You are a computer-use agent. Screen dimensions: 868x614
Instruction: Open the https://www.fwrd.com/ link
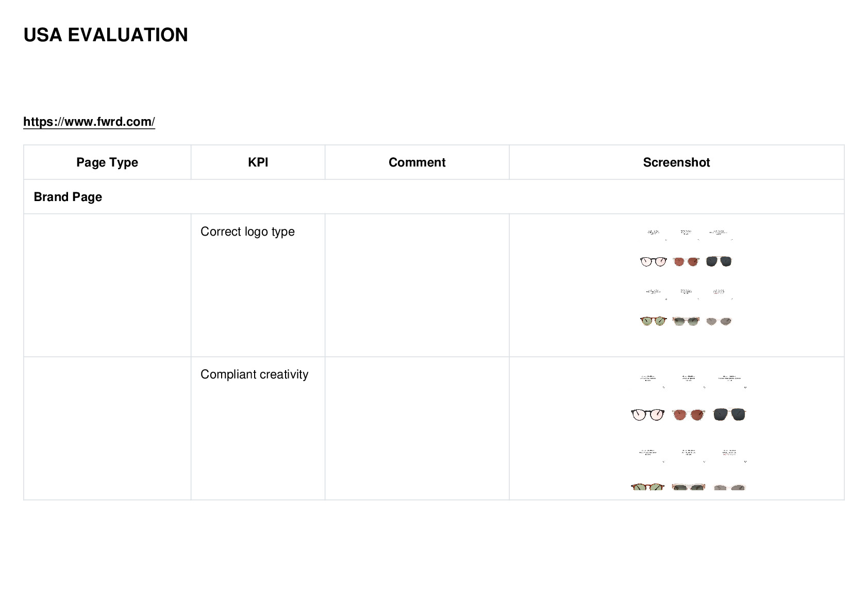[89, 122]
